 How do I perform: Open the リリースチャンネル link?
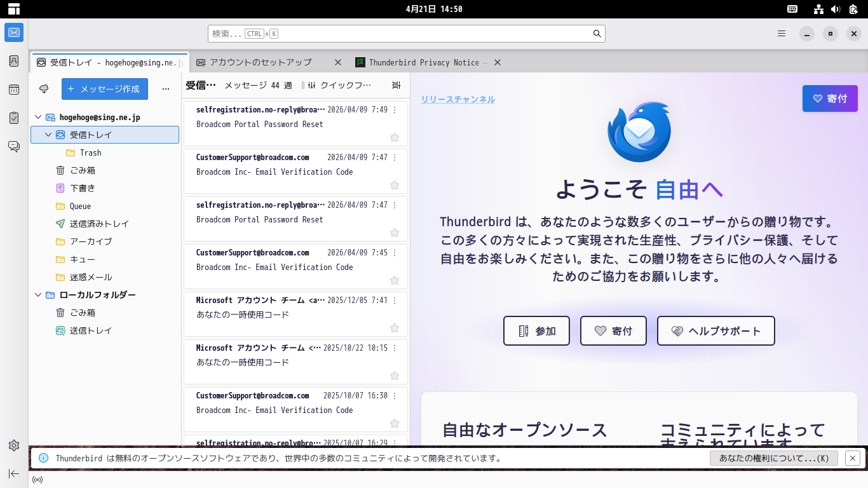coord(458,99)
